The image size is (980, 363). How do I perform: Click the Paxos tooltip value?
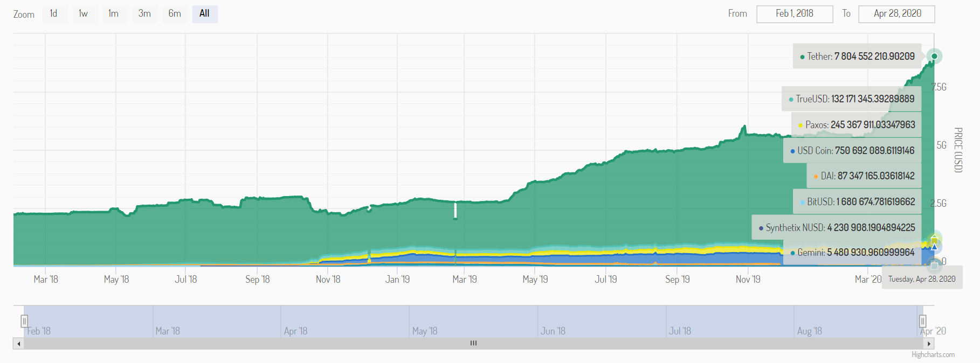click(873, 125)
